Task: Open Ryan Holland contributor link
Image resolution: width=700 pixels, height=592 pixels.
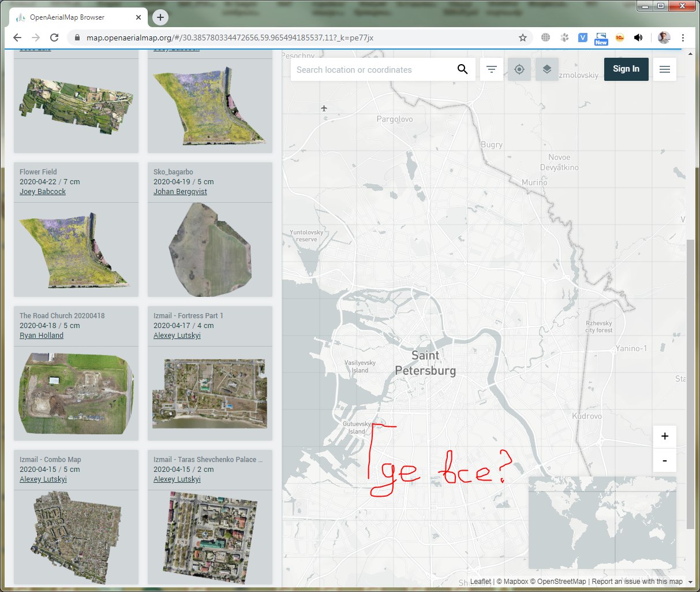Action: coord(42,336)
